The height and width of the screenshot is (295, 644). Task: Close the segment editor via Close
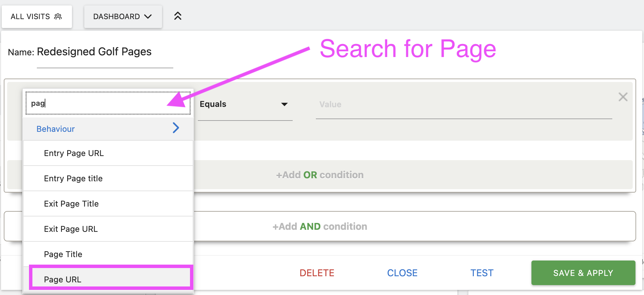402,273
